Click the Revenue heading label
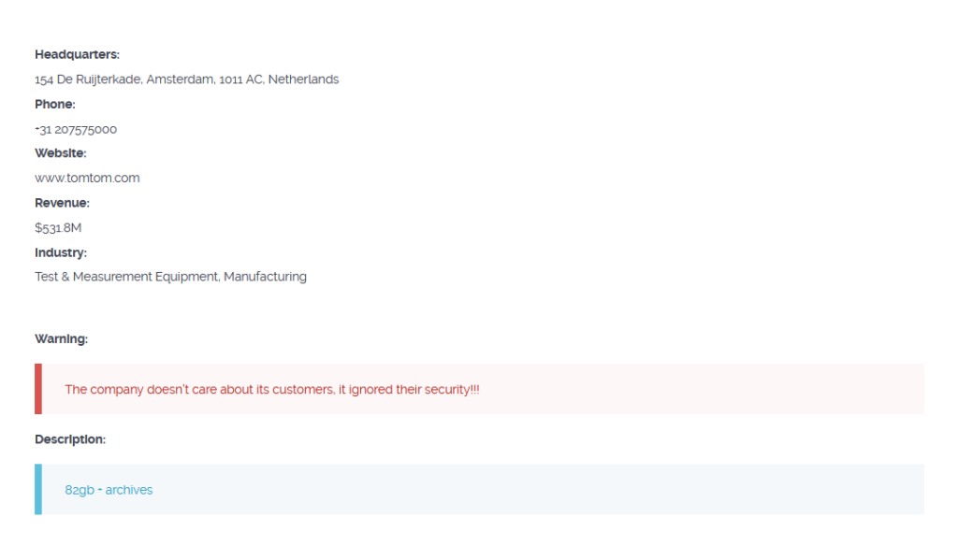Screen dimensions: 958x560 62,203
